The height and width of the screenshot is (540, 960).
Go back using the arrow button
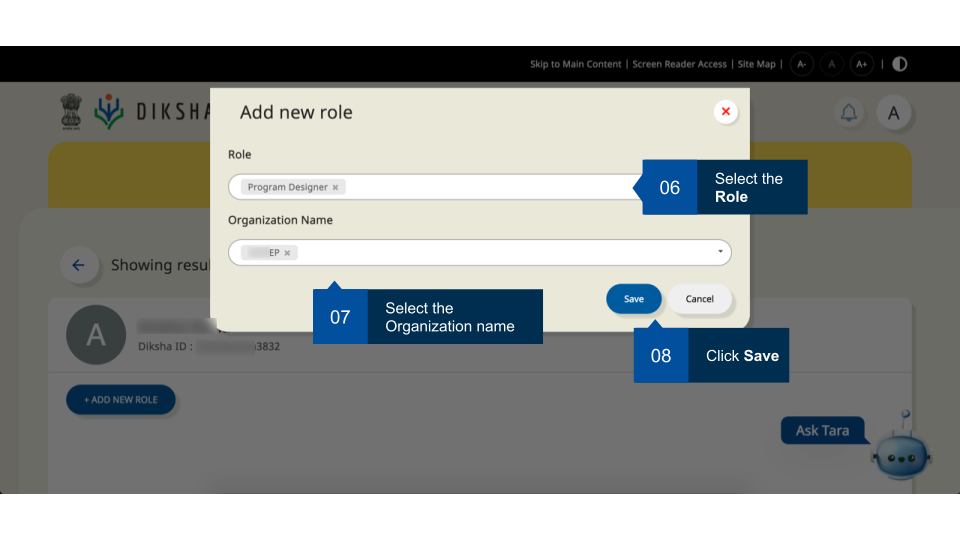click(78, 266)
